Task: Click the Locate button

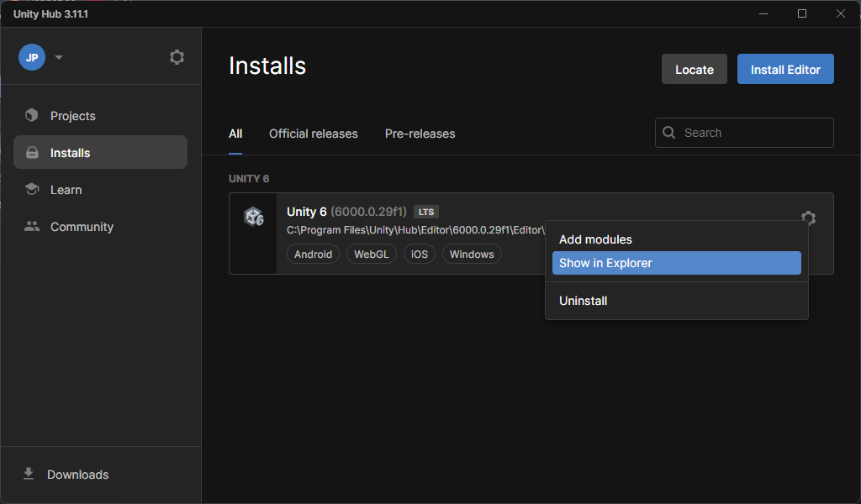Action: [694, 69]
